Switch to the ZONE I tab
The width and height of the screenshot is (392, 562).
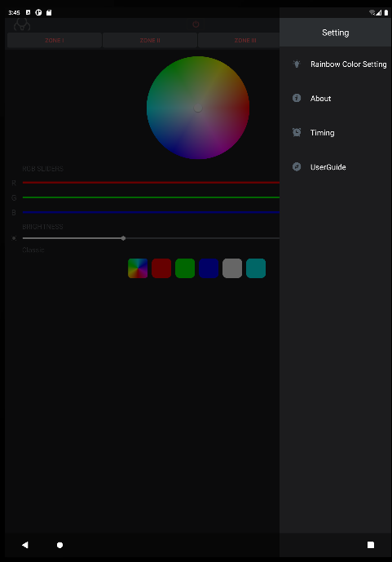tap(55, 40)
